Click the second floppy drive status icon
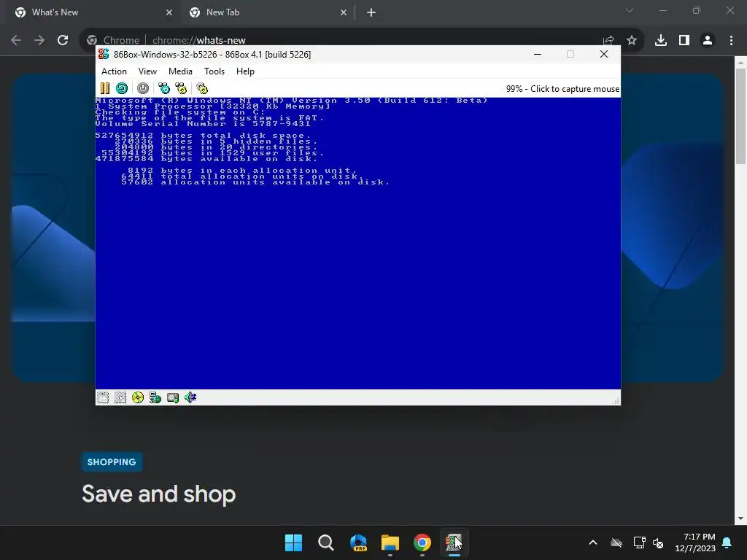 [120, 397]
